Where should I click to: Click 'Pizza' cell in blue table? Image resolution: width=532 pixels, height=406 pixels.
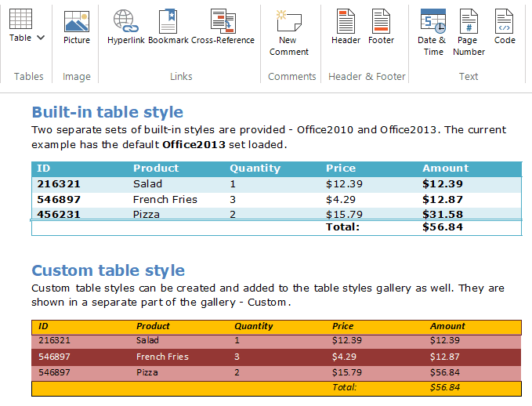click(147, 215)
